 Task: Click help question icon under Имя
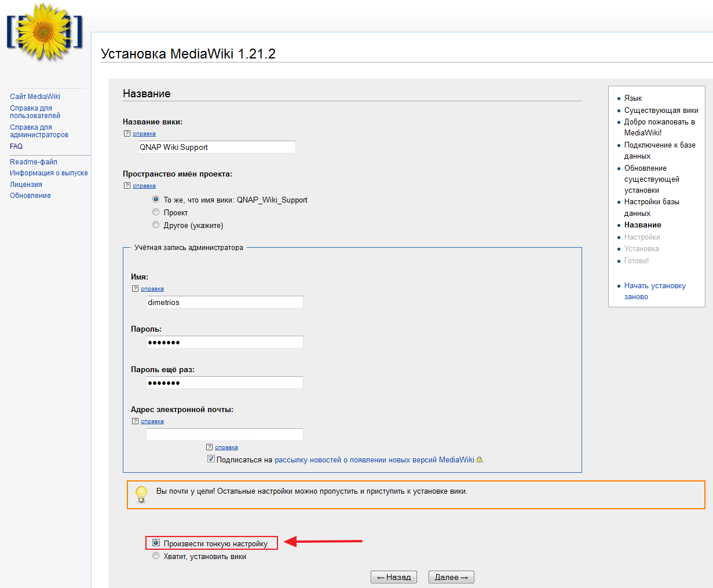(x=135, y=289)
